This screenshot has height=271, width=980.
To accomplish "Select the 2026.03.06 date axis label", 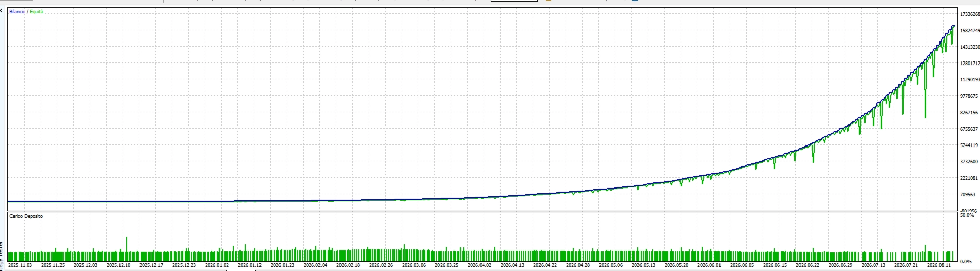I will pyautogui.click(x=414, y=265).
